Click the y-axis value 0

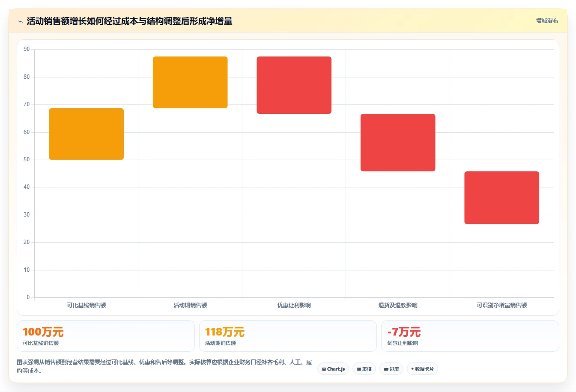[28, 297]
